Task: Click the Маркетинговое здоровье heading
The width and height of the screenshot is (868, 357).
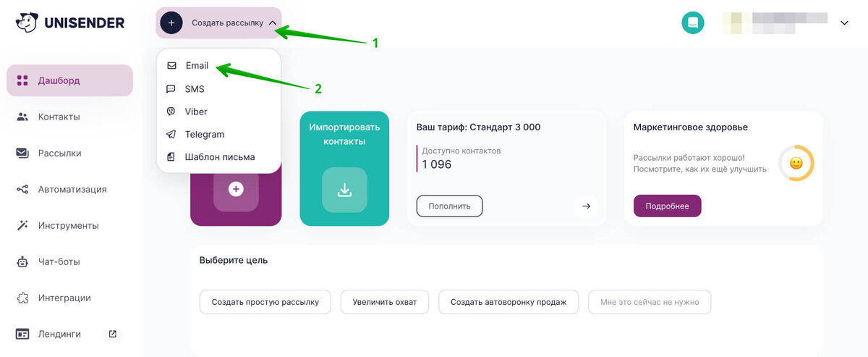Action: [690, 127]
